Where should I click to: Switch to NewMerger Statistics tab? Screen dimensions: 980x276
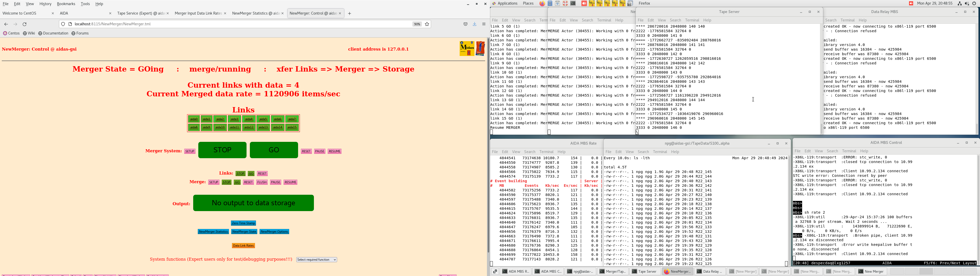pos(258,13)
